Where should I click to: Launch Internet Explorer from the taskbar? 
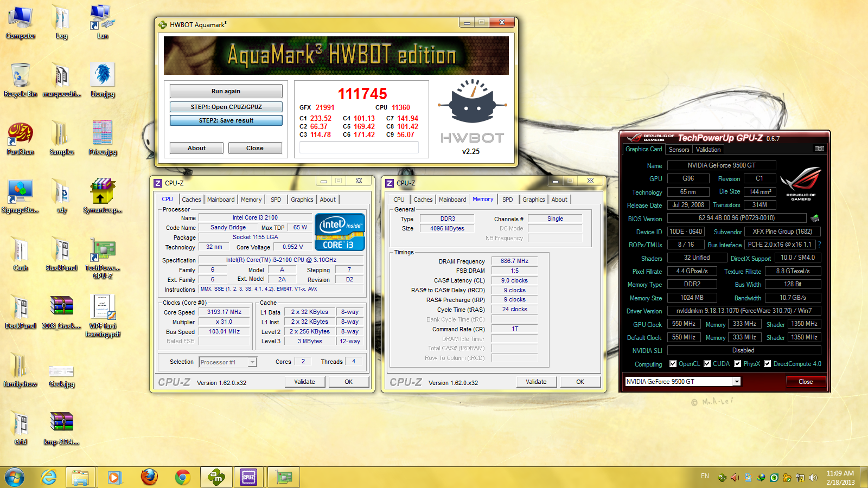49,477
